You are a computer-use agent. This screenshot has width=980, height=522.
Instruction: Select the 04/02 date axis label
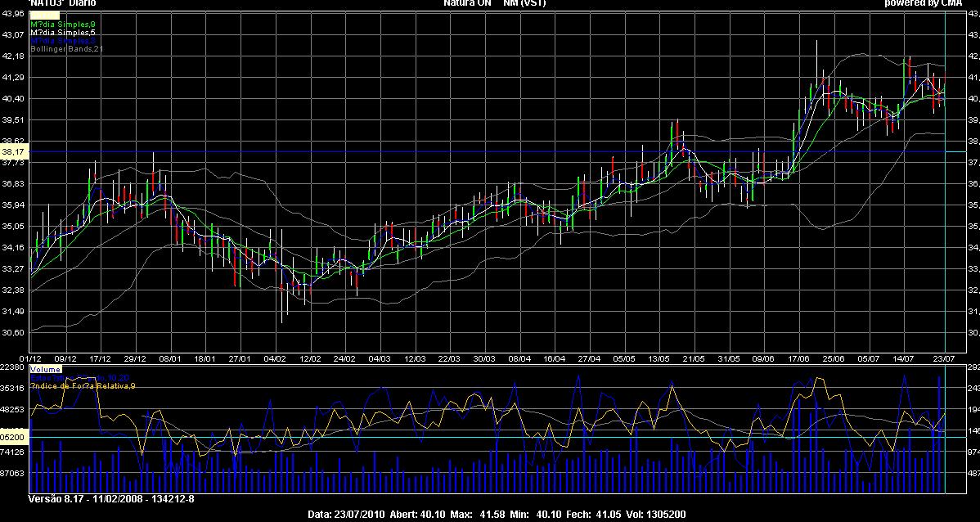pyautogui.click(x=276, y=358)
